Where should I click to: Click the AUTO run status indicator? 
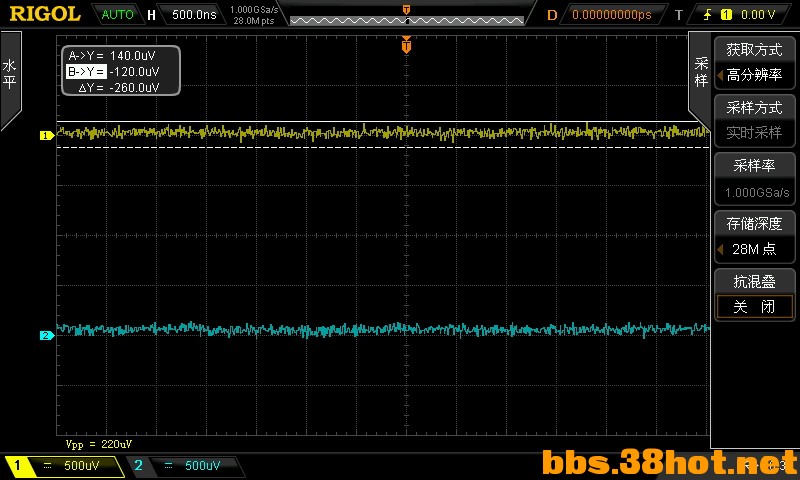tap(117, 14)
